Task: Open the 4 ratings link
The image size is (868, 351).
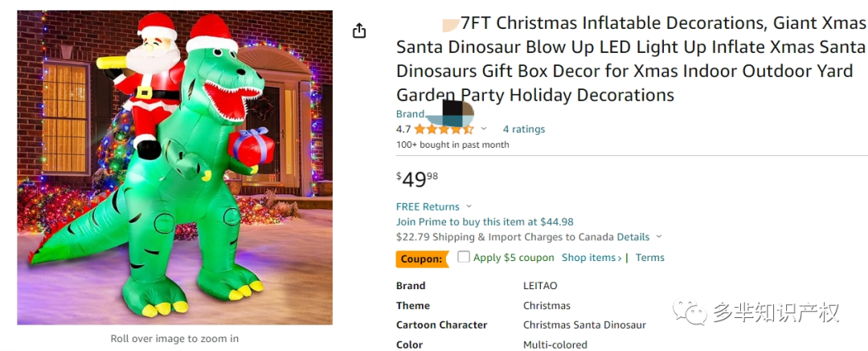Action: (x=523, y=129)
